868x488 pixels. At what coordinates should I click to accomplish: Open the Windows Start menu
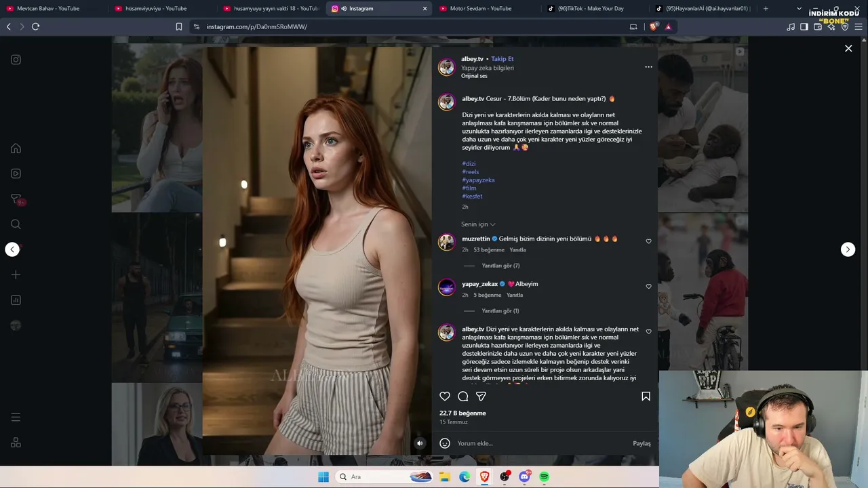(x=323, y=476)
